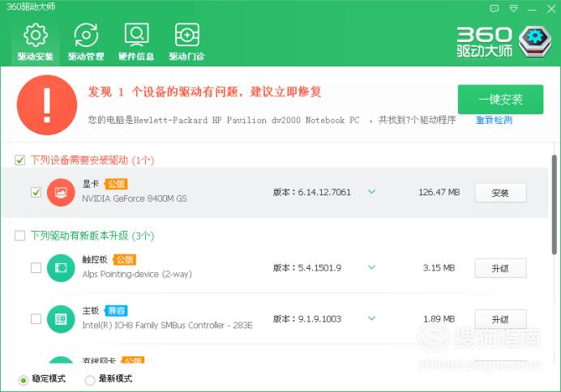Image resolution: width=561 pixels, height=392 pixels.
Task: Check the 下列驱动有新版本升级 group checkbox
Action: point(20,236)
